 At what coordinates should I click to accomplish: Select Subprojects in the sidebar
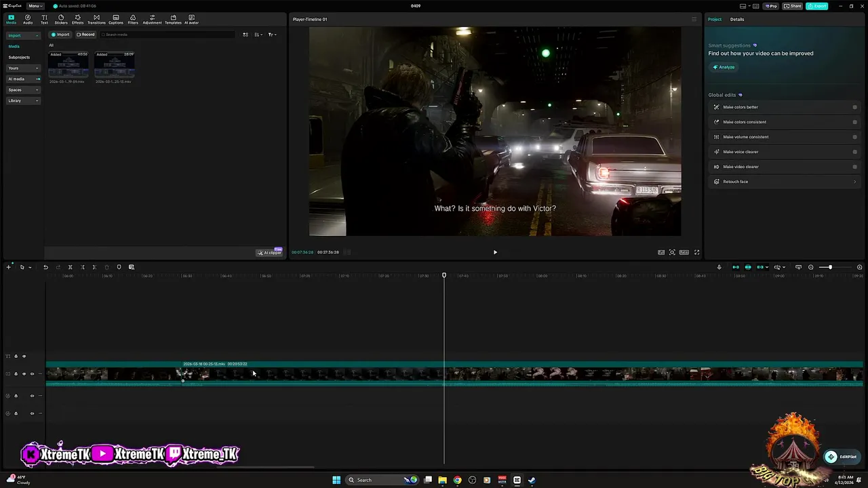(19, 57)
